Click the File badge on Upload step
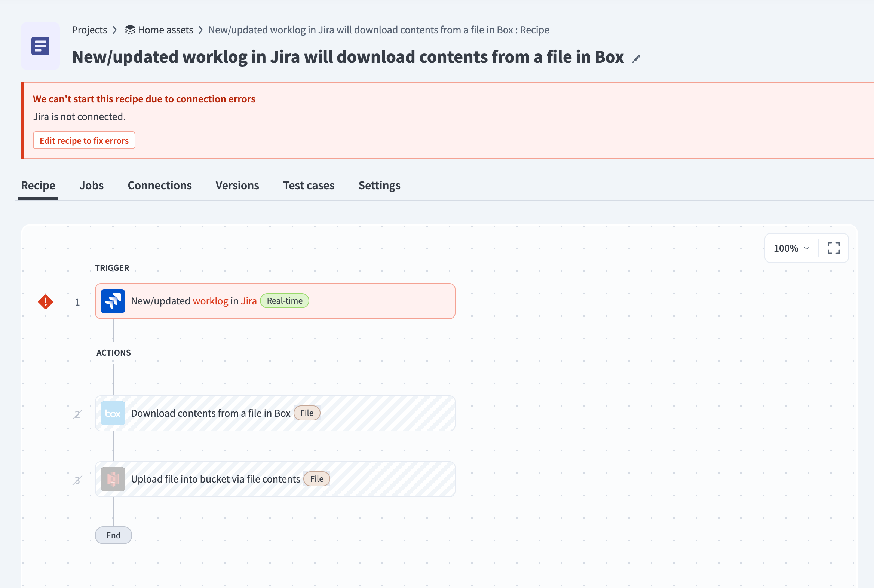 316,479
